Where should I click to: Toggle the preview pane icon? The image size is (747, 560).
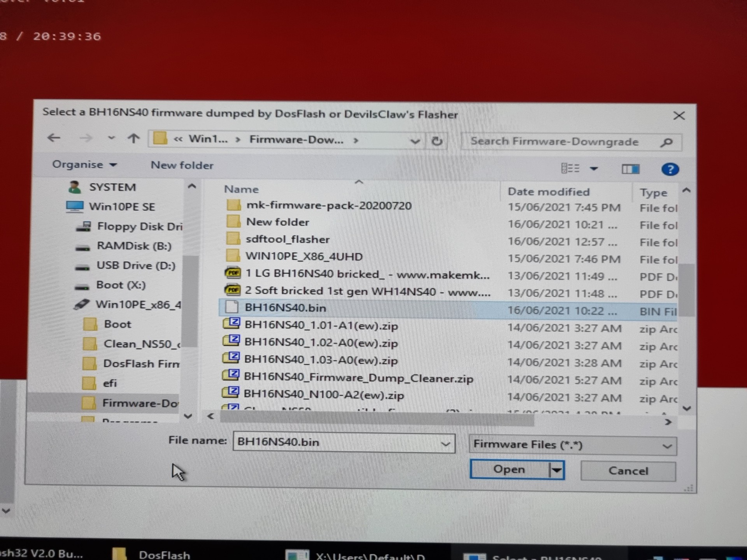630,169
